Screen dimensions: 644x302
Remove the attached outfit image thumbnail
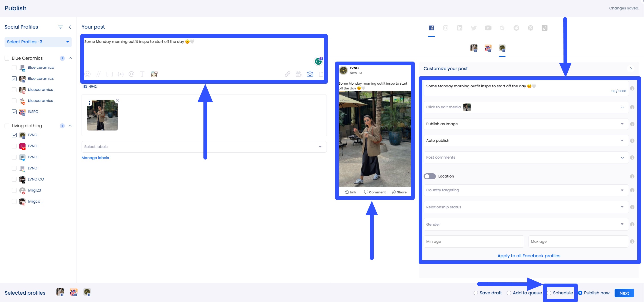click(117, 100)
